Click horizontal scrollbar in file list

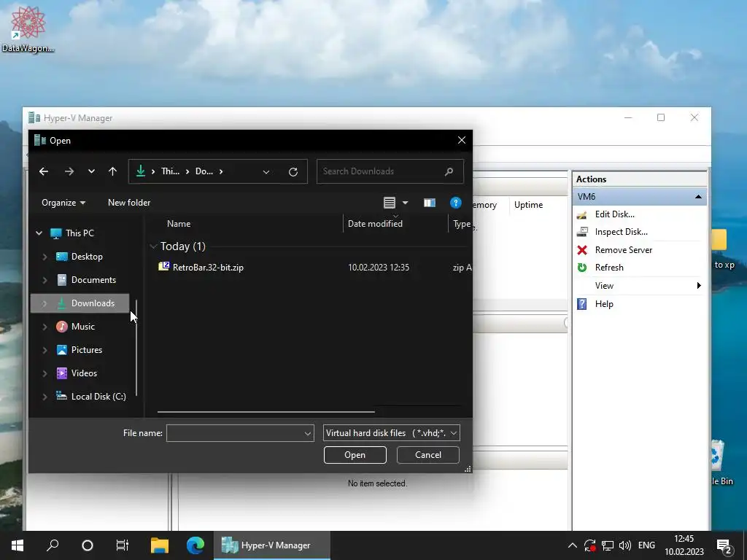[x=266, y=412]
